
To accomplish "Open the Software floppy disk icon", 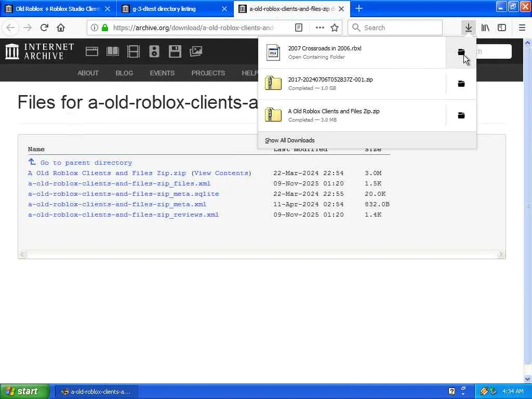I will pos(175,51).
